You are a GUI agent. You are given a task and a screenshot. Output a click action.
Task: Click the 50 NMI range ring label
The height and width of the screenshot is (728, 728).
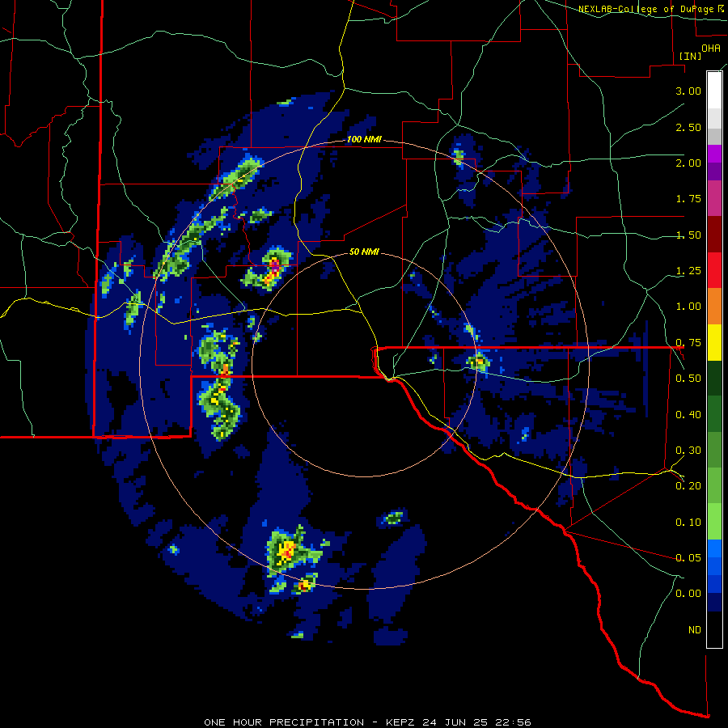364,252
